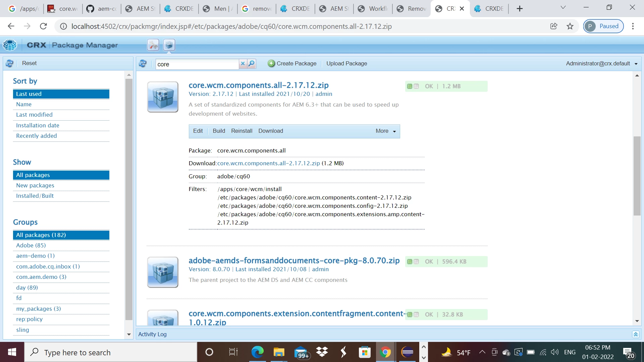Filter by the Adobe (85) group
Viewport: 644px width, 362px height.
(31, 245)
